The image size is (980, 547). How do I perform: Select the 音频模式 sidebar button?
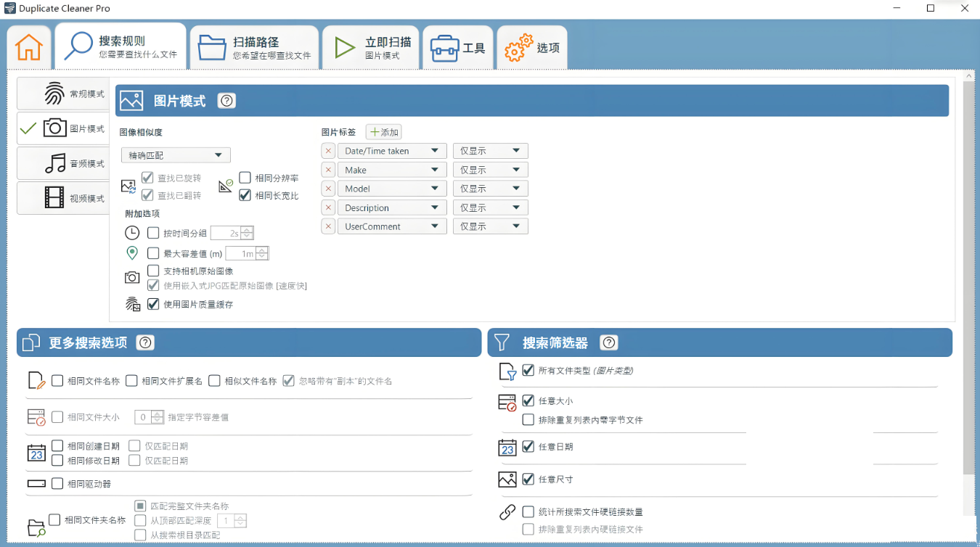click(63, 163)
